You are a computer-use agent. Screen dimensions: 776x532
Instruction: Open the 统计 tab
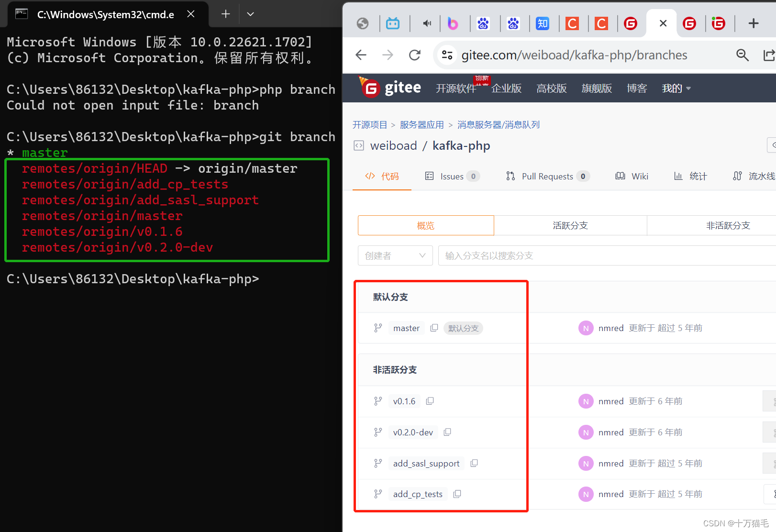click(690, 176)
